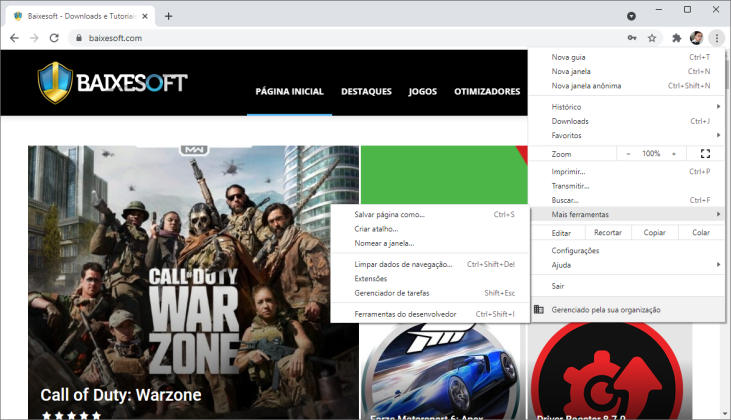Select Criar atalho... in submenu
The width and height of the screenshot is (731, 420).
pyautogui.click(x=430, y=229)
